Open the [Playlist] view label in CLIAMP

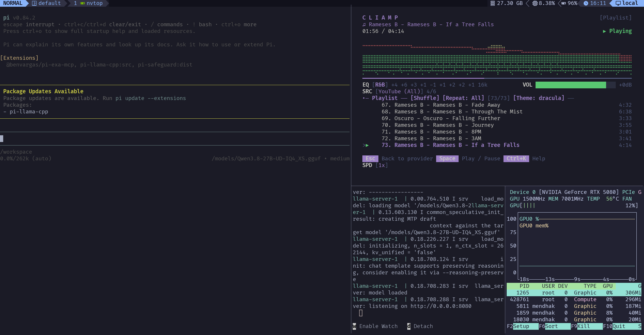[x=615, y=18]
